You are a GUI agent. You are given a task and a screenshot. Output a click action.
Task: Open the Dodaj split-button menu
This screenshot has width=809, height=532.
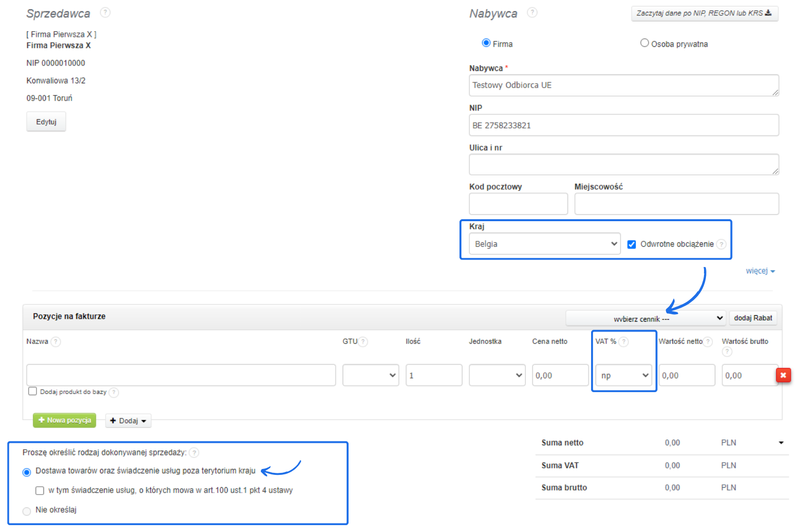tap(128, 421)
